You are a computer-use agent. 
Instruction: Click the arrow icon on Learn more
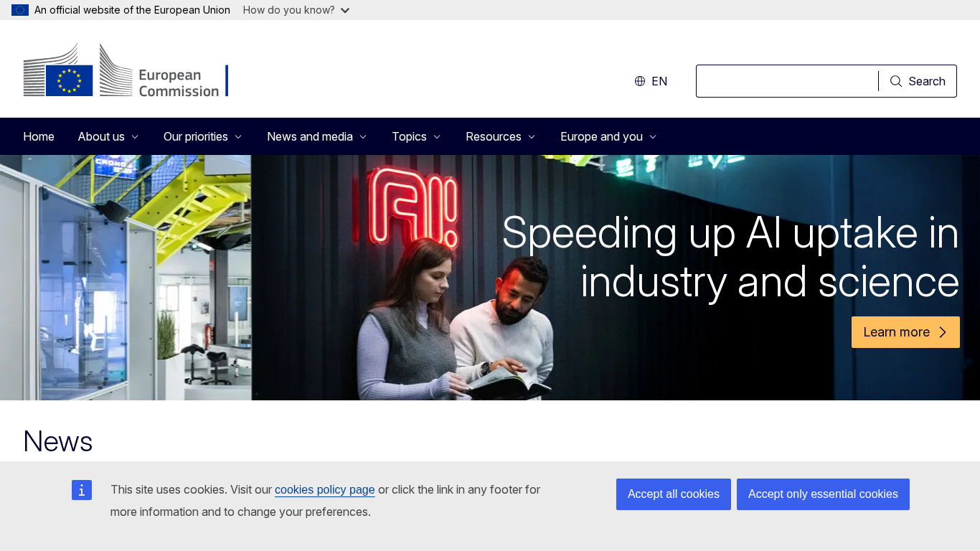pyautogui.click(x=943, y=332)
